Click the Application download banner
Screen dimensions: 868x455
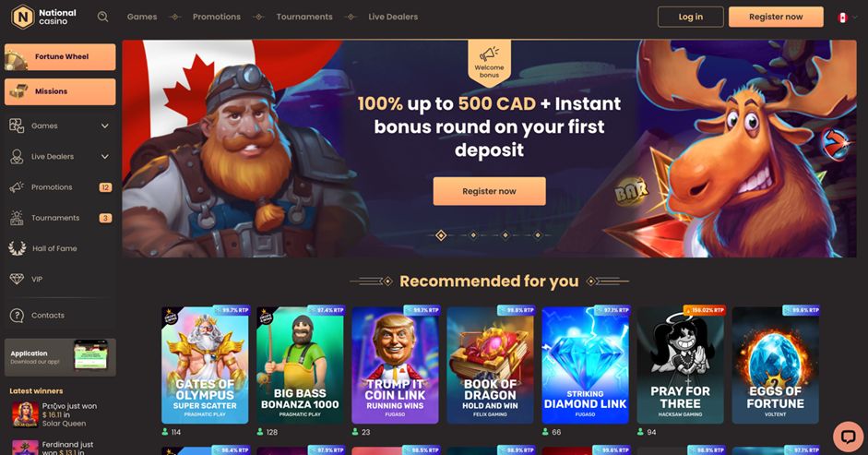[60, 357]
